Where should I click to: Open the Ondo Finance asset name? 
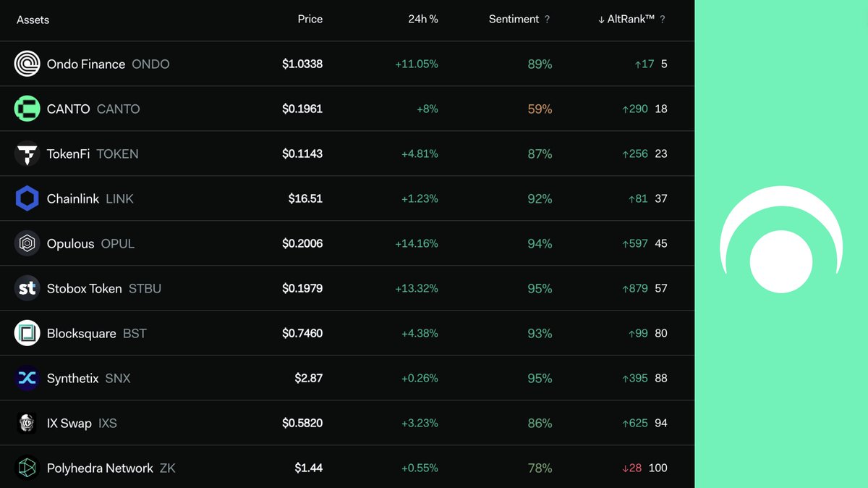tap(86, 64)
